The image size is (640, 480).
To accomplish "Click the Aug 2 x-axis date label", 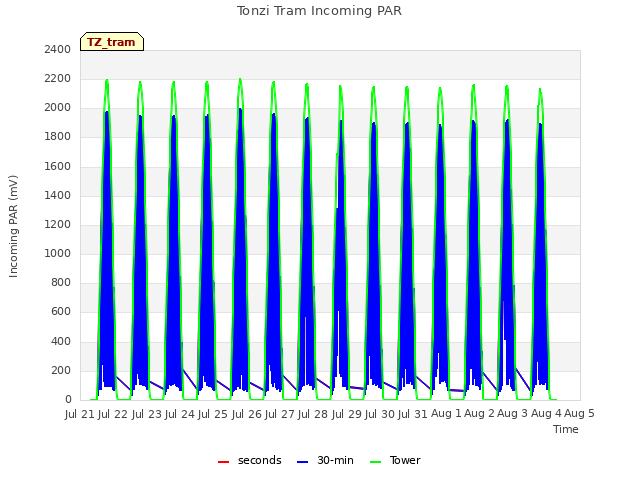I will coord(479,414).
